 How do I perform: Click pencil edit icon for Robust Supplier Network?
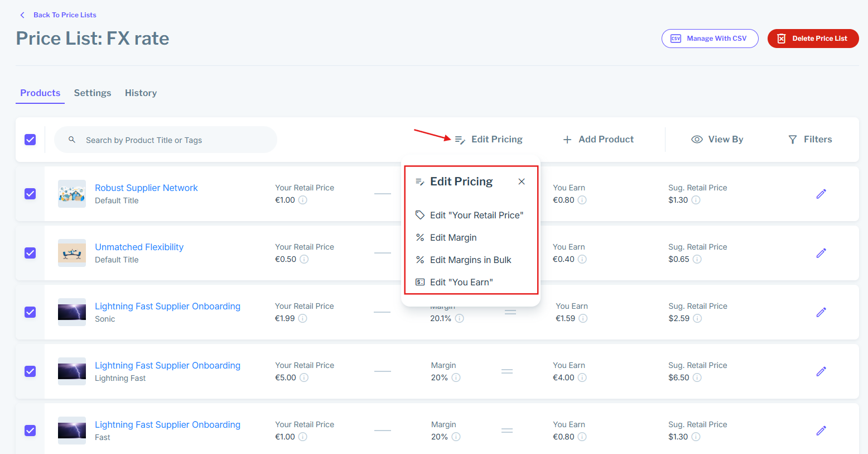[821, 194]
